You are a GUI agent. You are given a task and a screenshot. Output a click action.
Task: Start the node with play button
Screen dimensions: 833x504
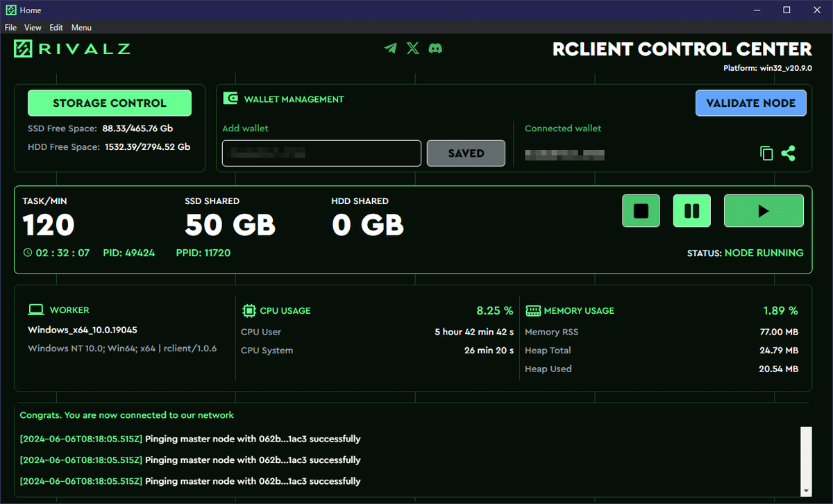(764, 211)
